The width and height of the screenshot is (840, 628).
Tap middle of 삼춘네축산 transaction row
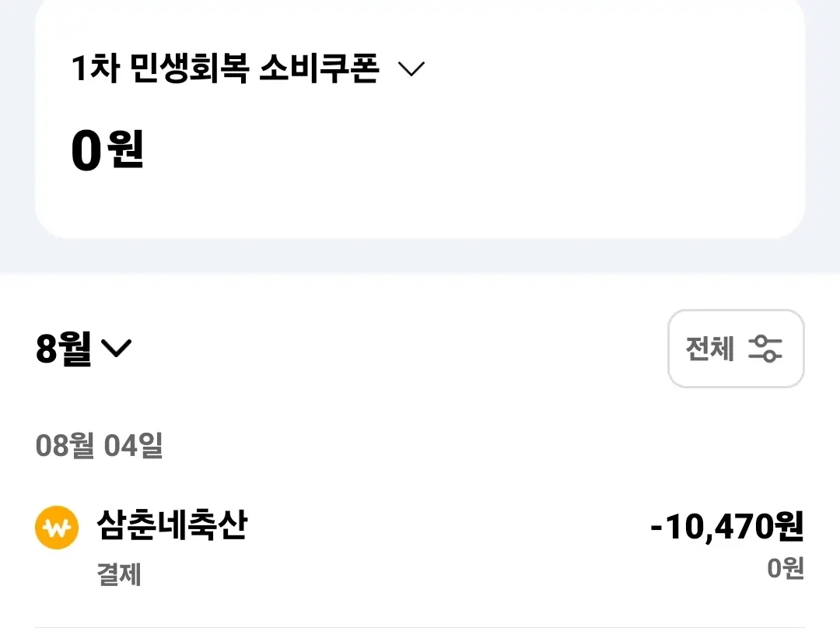[x=420, y=546]
